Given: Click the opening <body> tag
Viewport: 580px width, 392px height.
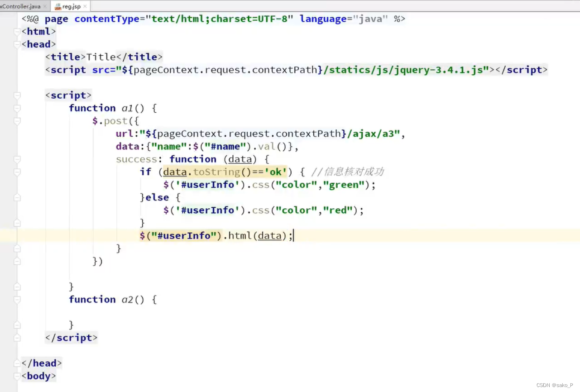Looking at the screenshot, I should (x=39, y=376).
